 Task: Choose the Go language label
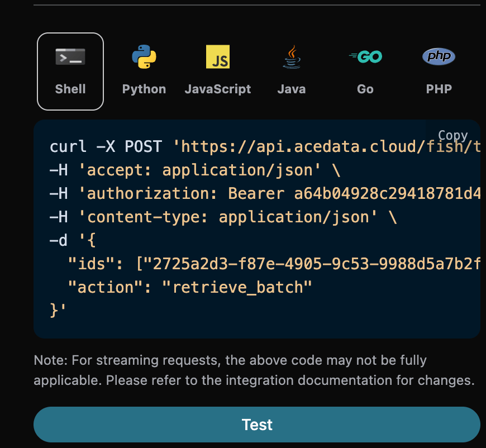pos(365,89)
